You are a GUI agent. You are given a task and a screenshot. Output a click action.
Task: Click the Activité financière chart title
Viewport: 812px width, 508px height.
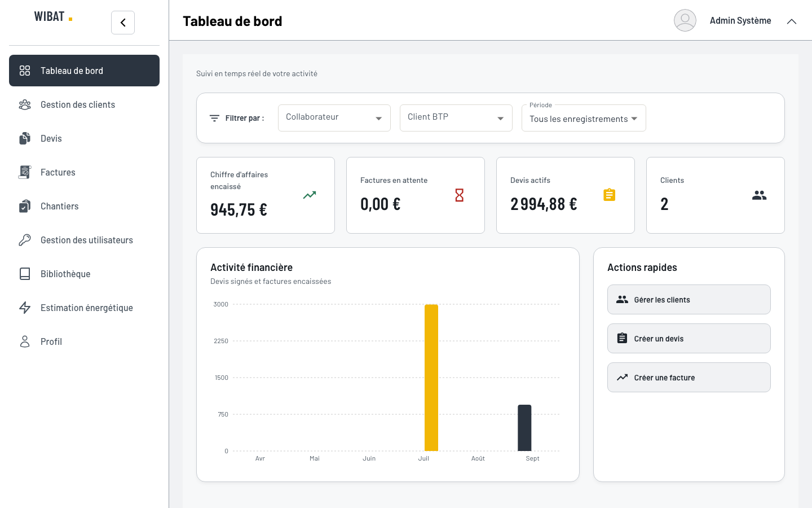click(x=251, y=268)
